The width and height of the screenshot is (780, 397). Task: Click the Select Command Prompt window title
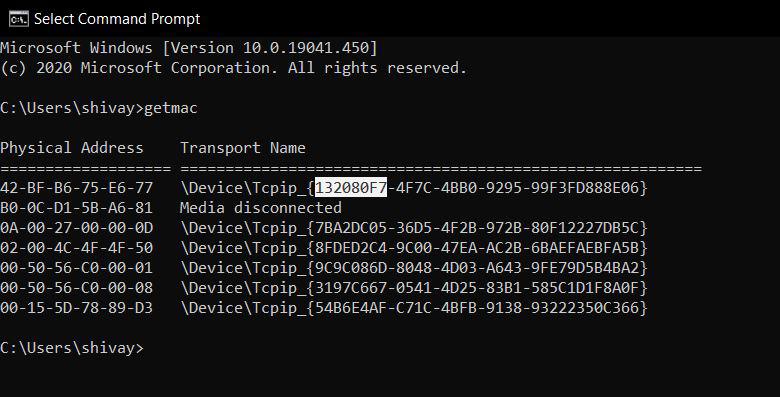pyautogui.click(x=117, y=19)
